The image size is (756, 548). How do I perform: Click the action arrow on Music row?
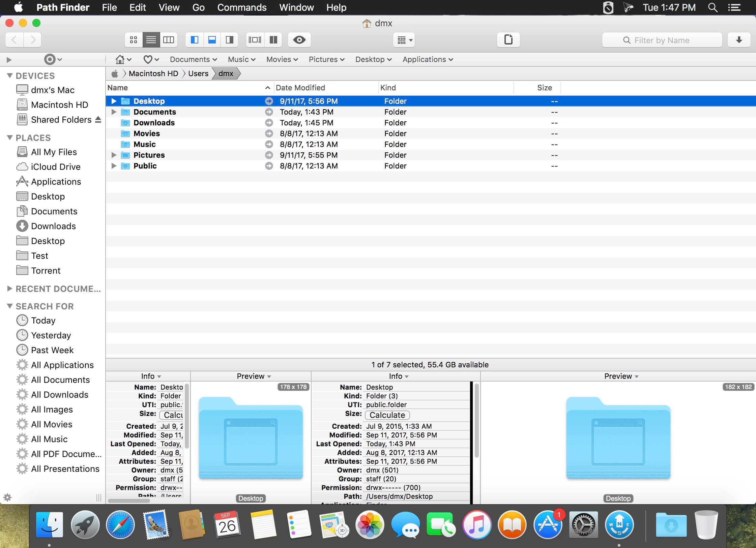click(269, 144)
